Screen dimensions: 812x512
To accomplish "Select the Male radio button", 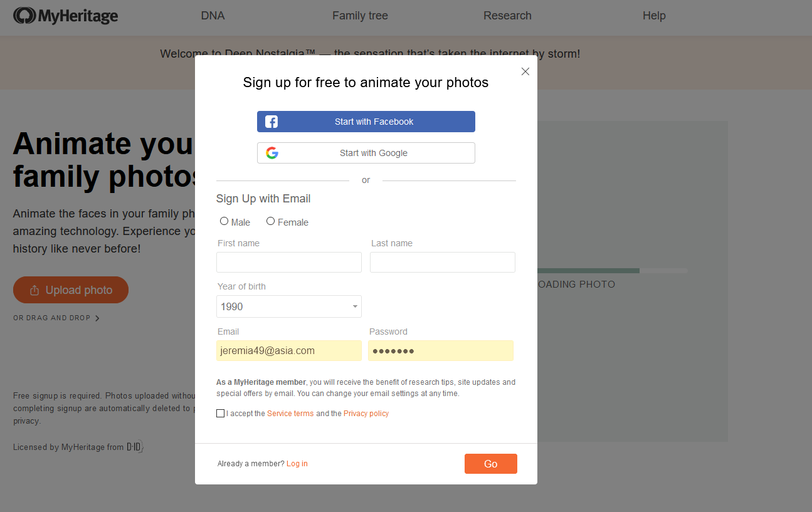I will pos(224,221).
